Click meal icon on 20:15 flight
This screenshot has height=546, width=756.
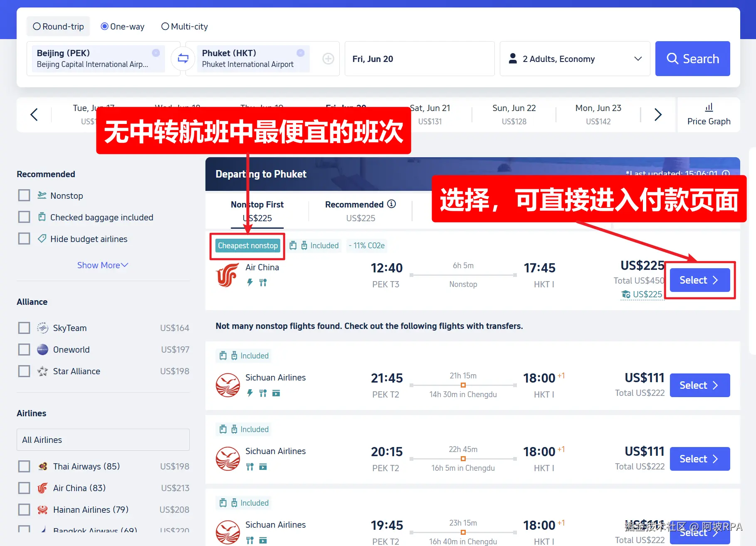tap(250, 467)
